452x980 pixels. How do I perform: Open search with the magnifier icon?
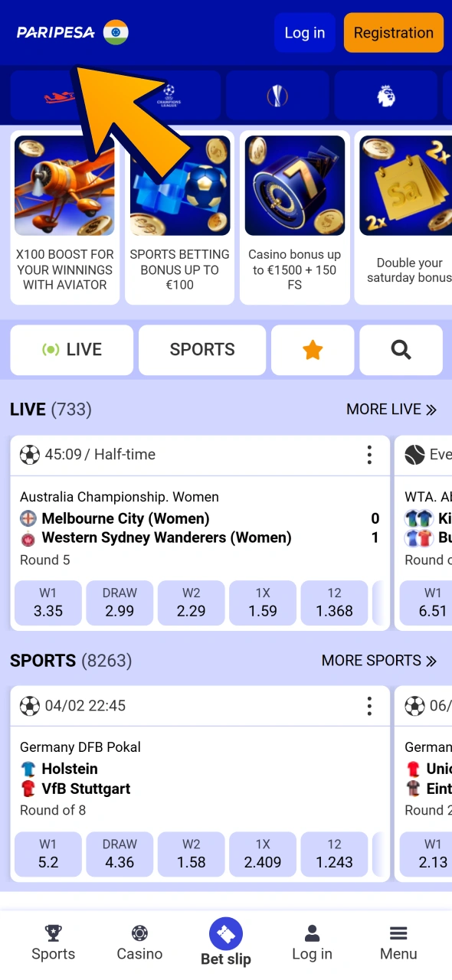(401, 350)
